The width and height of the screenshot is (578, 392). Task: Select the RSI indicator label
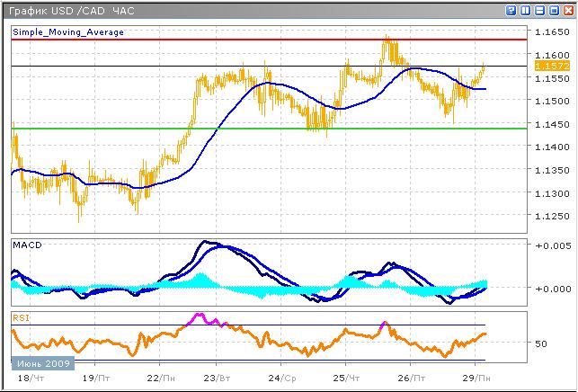[20, 316]
